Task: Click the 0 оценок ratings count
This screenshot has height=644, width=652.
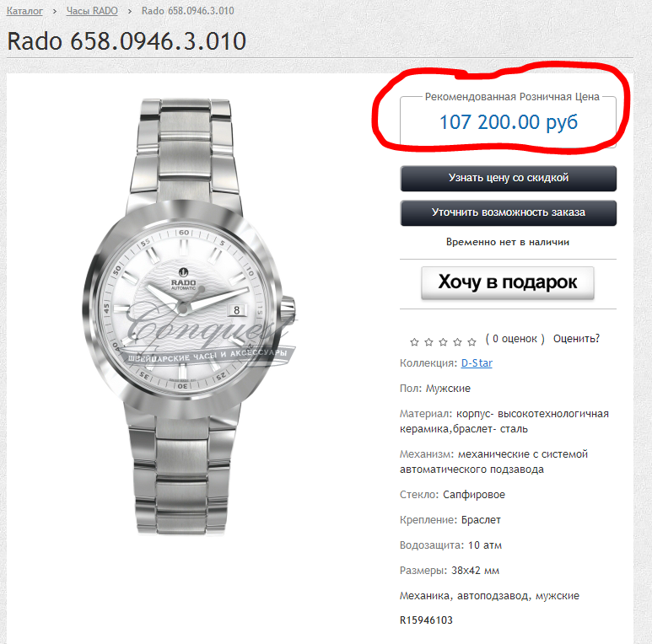Action: click(515, 339)
